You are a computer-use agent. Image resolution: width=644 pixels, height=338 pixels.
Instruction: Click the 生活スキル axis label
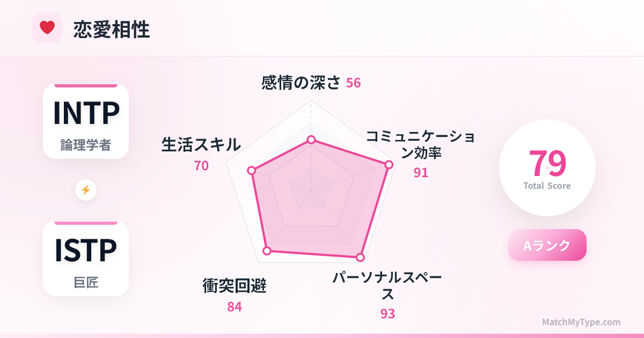201,144
